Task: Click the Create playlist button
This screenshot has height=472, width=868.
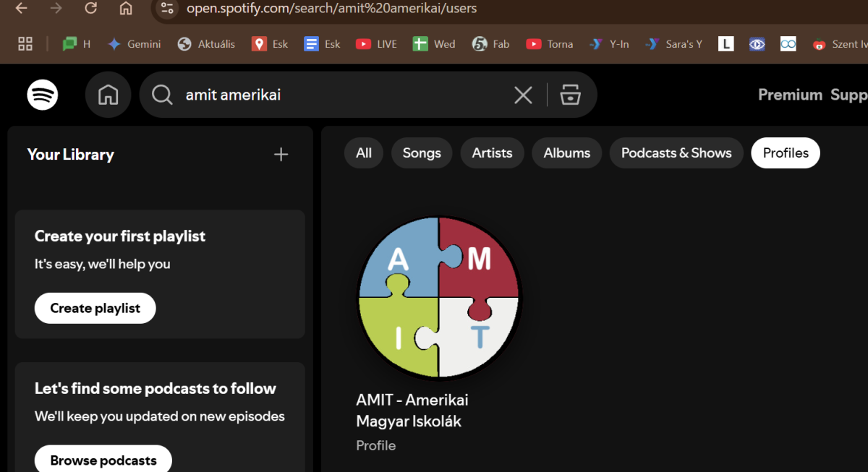Action: (x=95, y=309)
